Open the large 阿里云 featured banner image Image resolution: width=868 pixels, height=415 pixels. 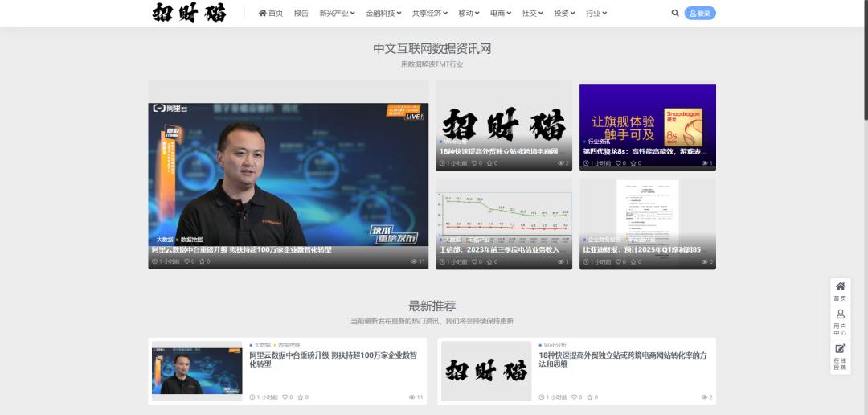pos(288,173)
